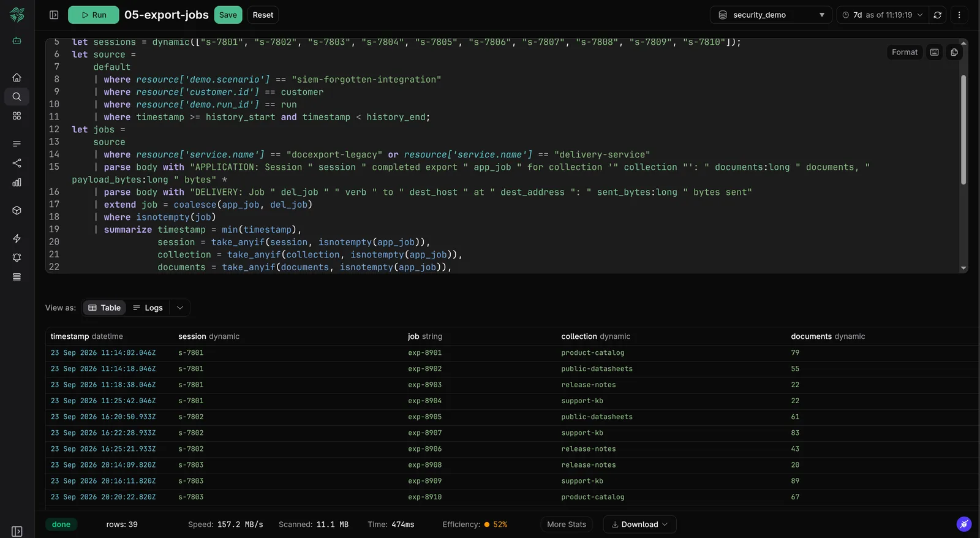Click the timestamp column header
Viewport: 980px width, 538px height.
click(x=87, y=336)
